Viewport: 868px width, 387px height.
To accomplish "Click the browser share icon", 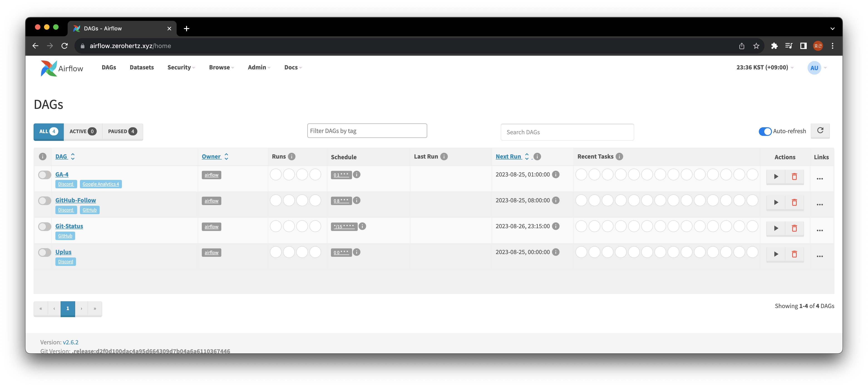I will coord(742,46).
